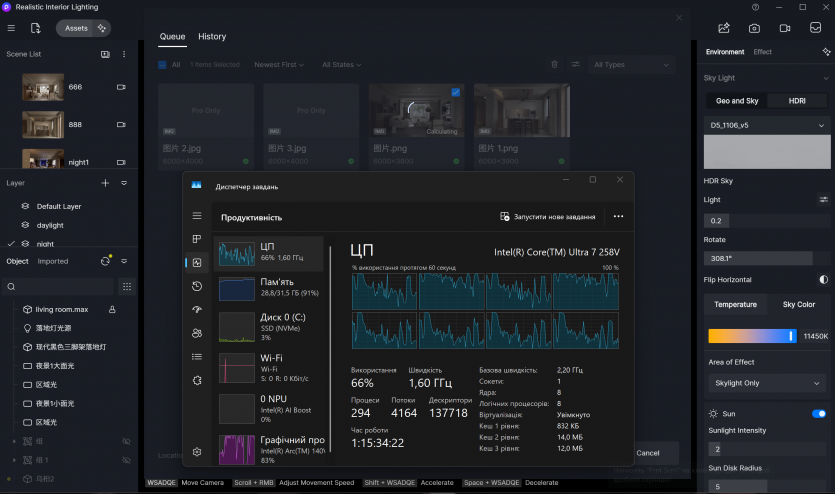Image resolution: width=835 pixels, height=494 pixels.
Task: Click the camera screenshot icon in top toolbar
Action: (x=755, y=28)
